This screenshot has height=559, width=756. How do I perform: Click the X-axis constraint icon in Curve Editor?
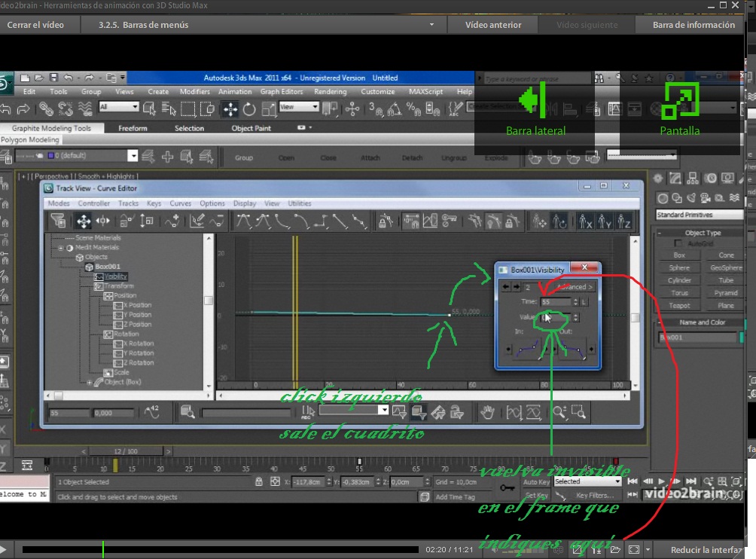tap(584, 221)
